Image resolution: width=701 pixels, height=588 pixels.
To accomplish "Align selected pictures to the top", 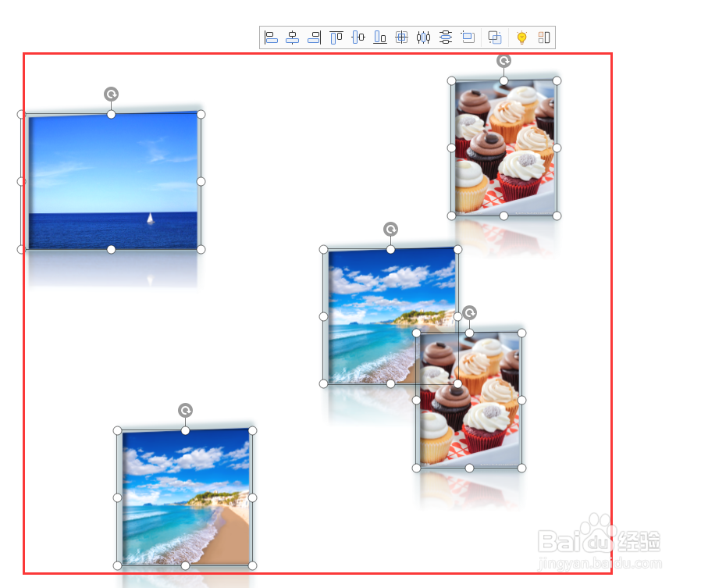I will [336, 37].
